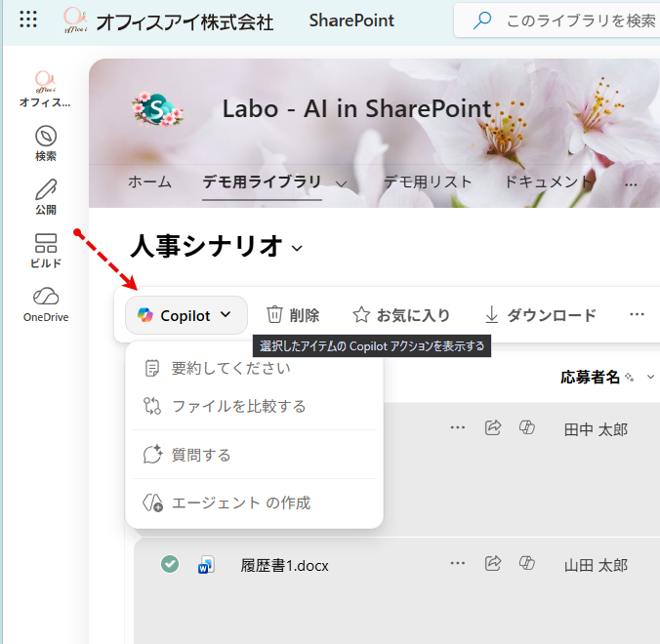The height and width of the screenshot is (644, 660).
Task: Go to the ホーム navigation tab
Action: tap(149, 181)
